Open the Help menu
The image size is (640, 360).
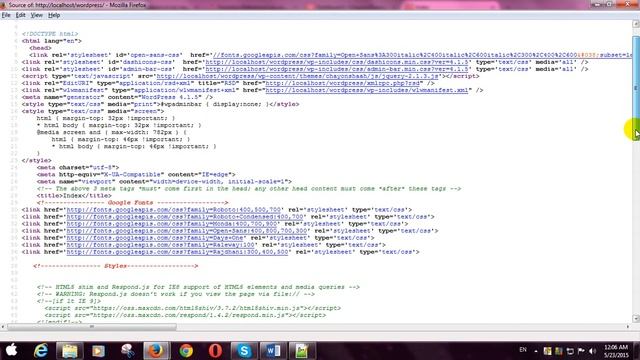[x=54, y=15]
